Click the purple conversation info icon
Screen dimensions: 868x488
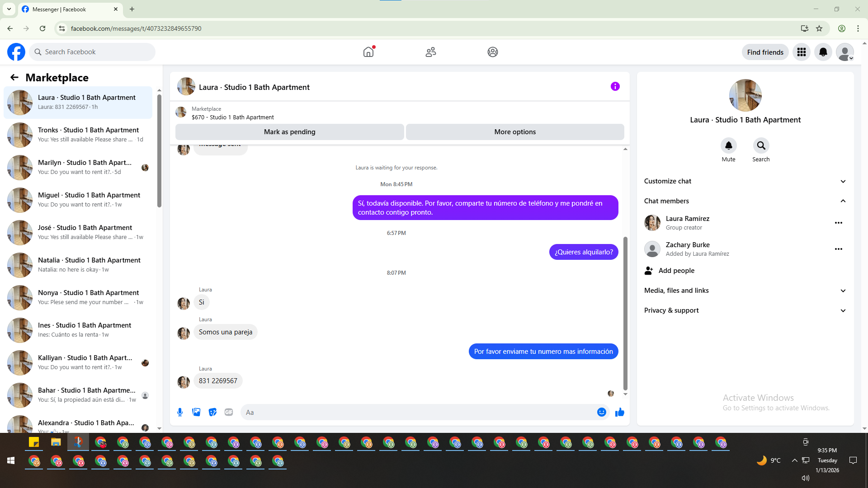[615, 86]
